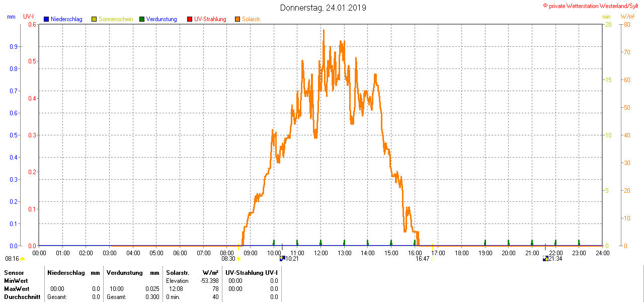Click the evaporation maximum value 0.025
Viewport: 644px width, 302px height.
pyautogui.click(x=152, y=289)
